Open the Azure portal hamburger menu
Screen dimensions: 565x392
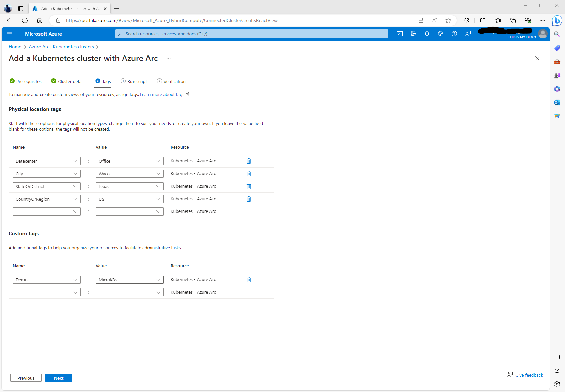pos(10,34)
